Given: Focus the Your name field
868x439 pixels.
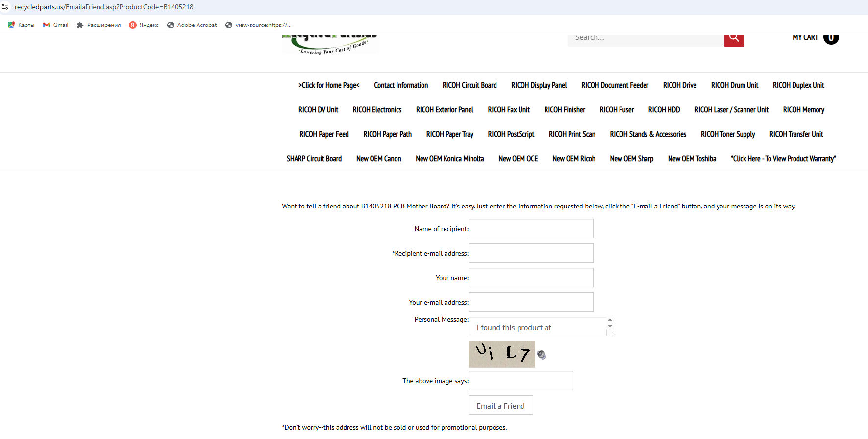Looking at the screenshot, I should [531, 278].
